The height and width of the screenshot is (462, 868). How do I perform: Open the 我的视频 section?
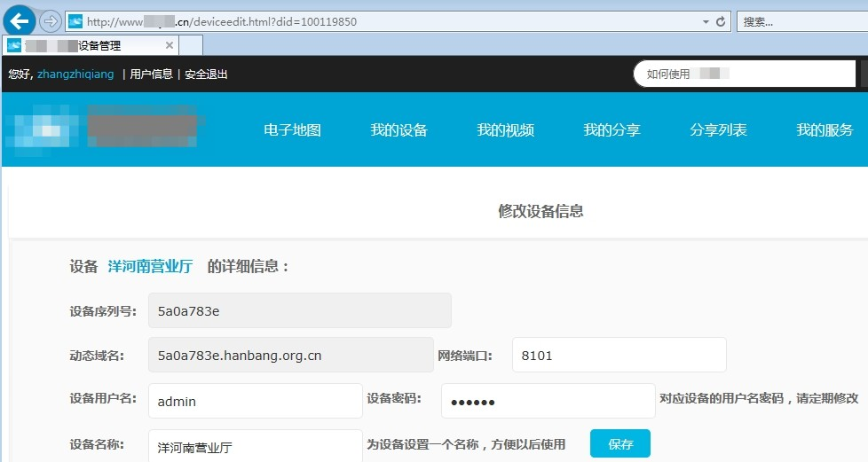(505, 130)
